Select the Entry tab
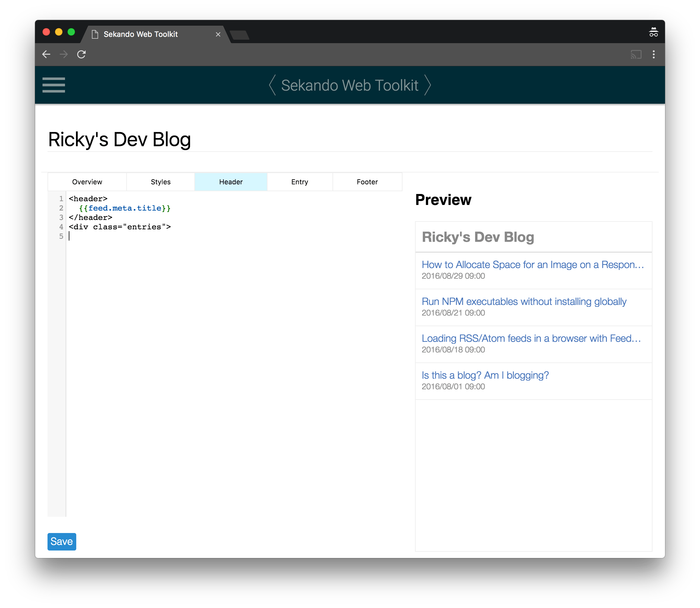700x608 pixels. tap(300, 182)
